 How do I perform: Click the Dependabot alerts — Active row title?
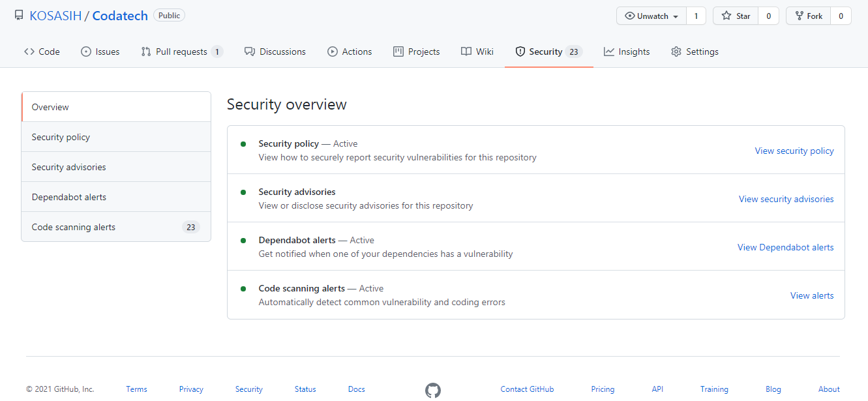(x=316, y=240)
